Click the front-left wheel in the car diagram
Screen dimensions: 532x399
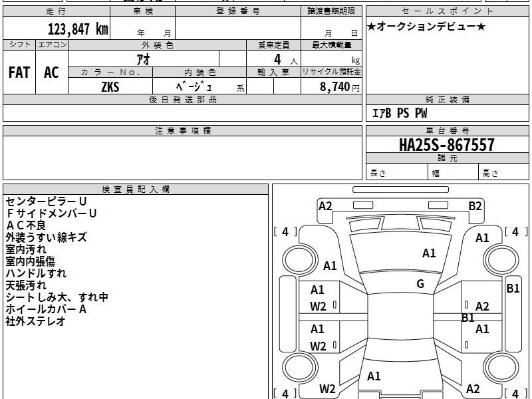tap(300, 260)
